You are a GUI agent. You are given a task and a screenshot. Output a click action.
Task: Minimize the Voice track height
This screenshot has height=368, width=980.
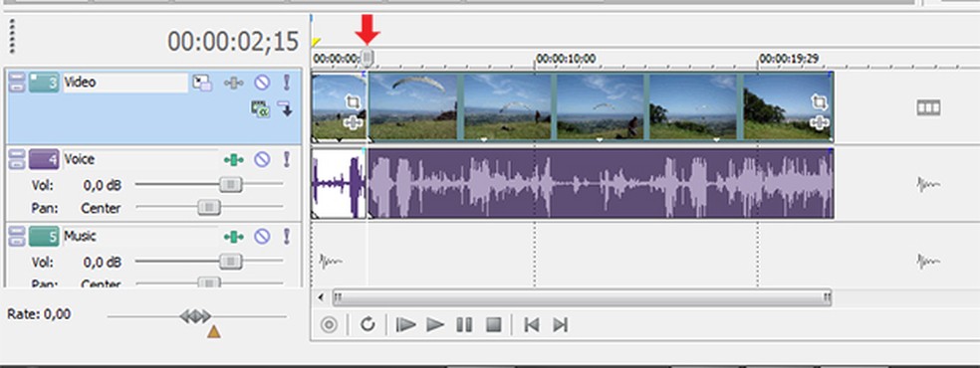coord(18,154)
